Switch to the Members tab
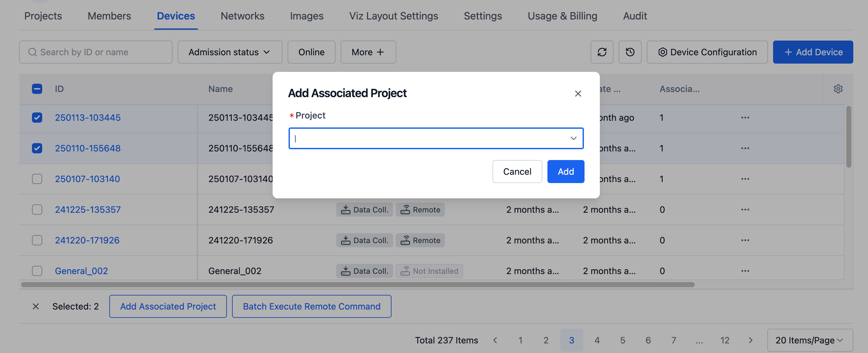868x353 pixels. pos(109,16)
